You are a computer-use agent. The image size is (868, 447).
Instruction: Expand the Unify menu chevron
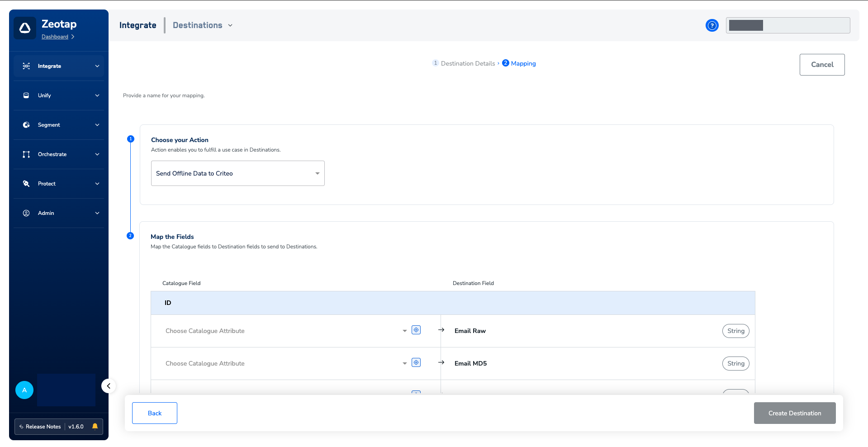click(x=97, y=95)
